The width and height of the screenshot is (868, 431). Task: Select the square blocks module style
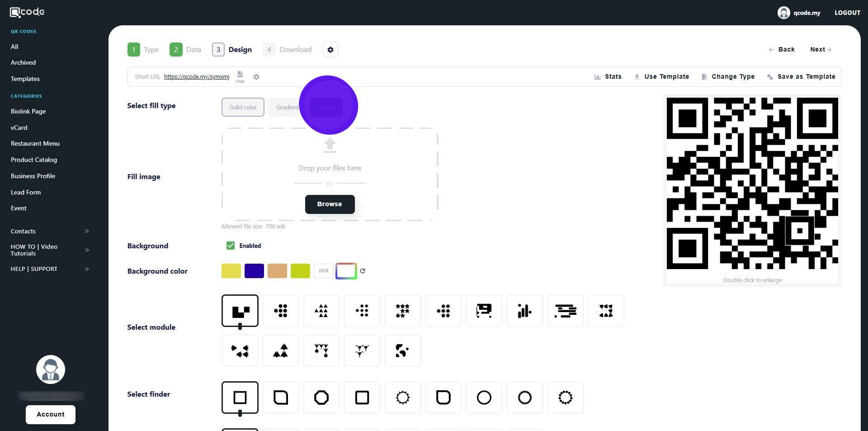pyautogui.click(x=240, y=311)
